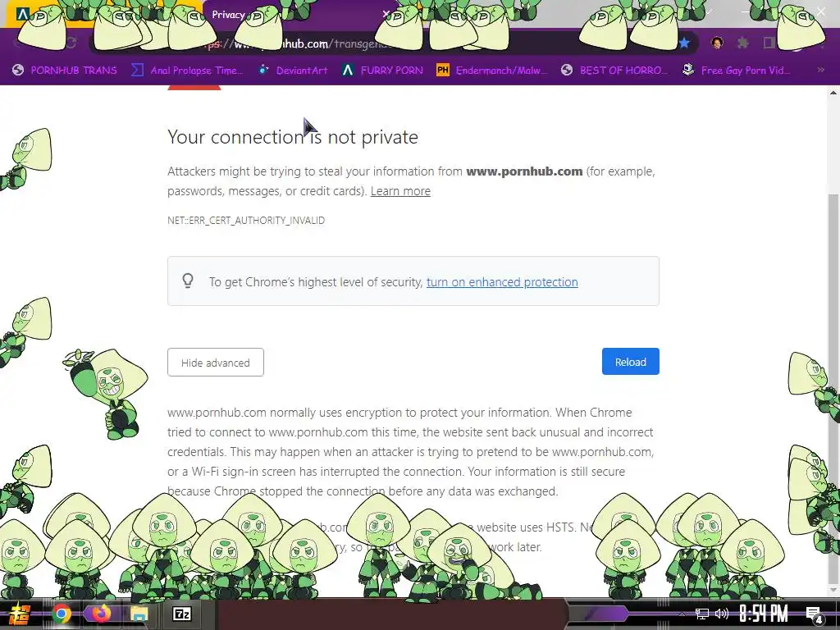Follow the Learn more link
This screenshot has height=630, width=840.
[x=400, y=191]
